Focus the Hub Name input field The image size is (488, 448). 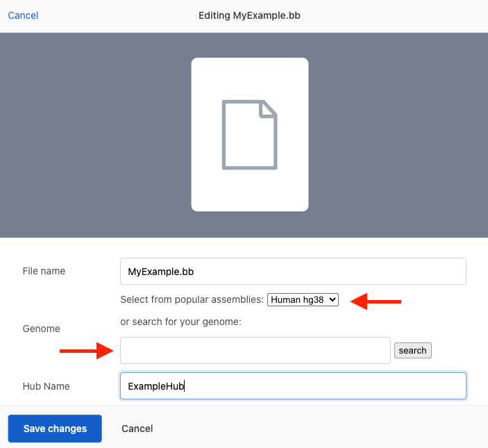[293, 385]
